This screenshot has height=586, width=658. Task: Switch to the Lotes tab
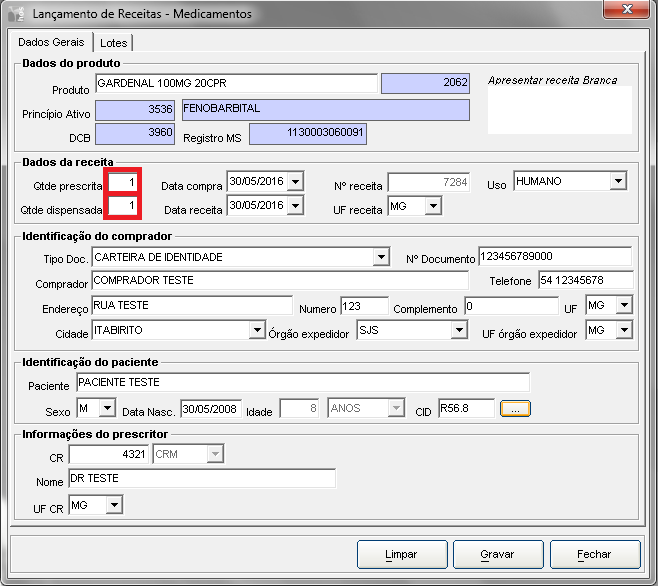[113, 43]
